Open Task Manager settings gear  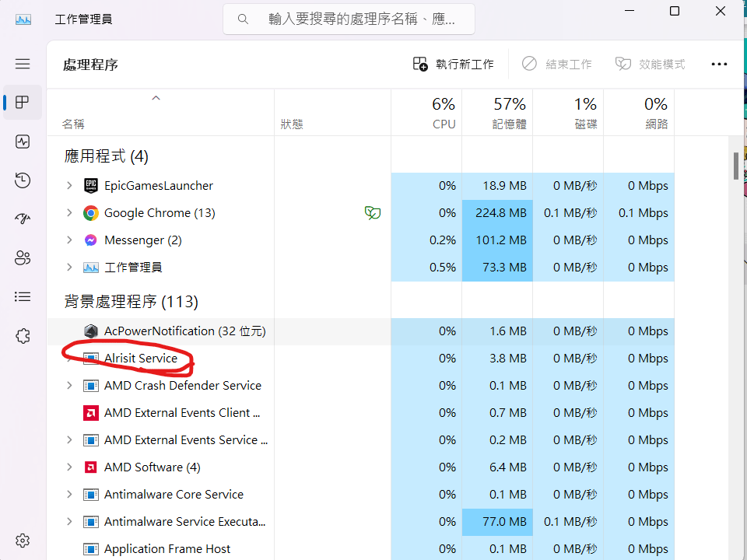[x=23, y=541]
